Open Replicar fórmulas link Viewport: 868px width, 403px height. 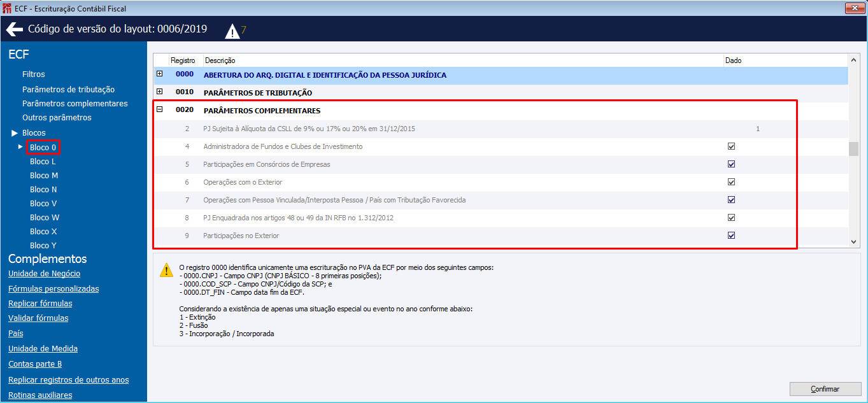[40, 304]
